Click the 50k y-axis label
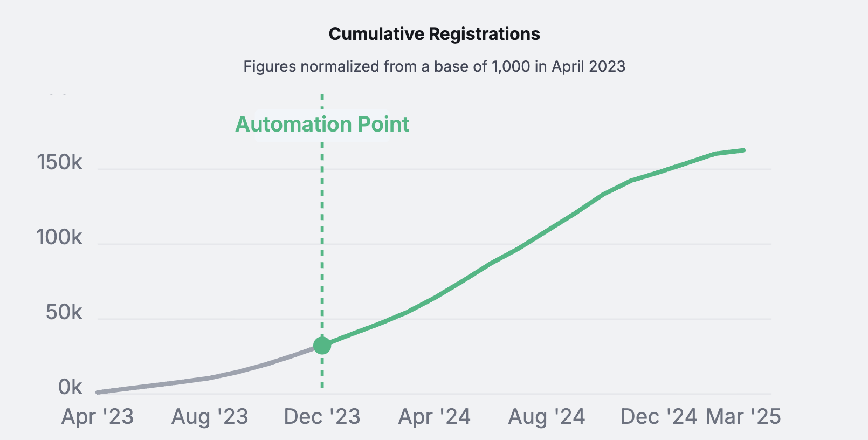Screen dimensions: 868x440 (x=64, y=312)
